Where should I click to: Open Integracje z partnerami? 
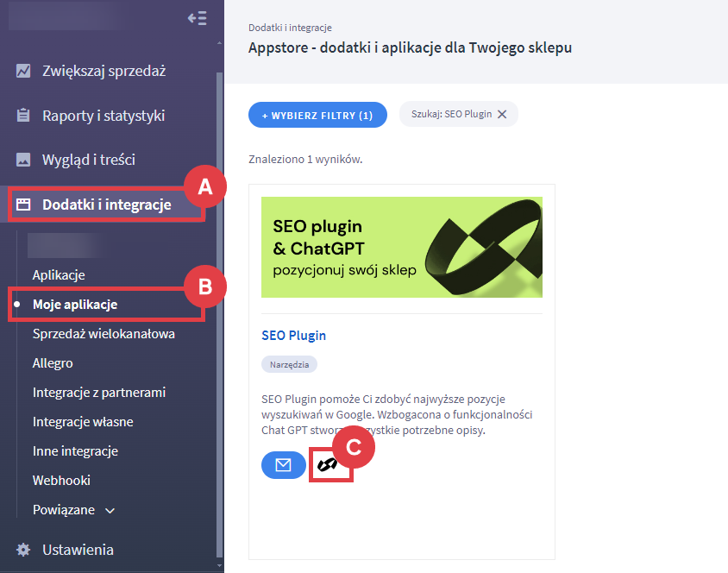point(99,393)
